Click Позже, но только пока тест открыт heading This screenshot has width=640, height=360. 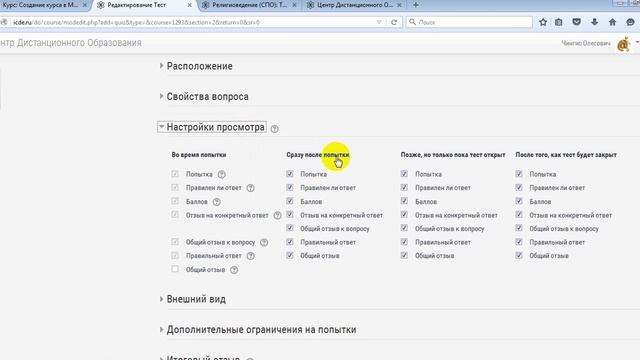click(453, 155)
